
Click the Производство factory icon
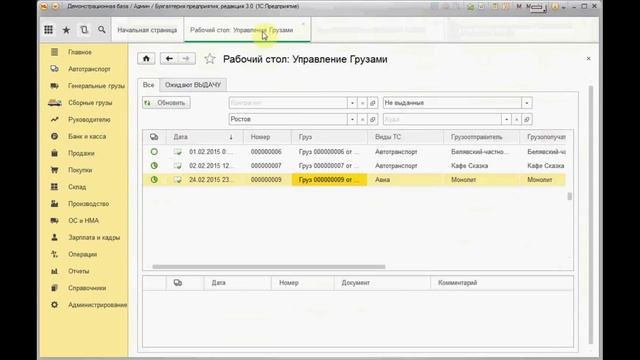tap(54, 204)
